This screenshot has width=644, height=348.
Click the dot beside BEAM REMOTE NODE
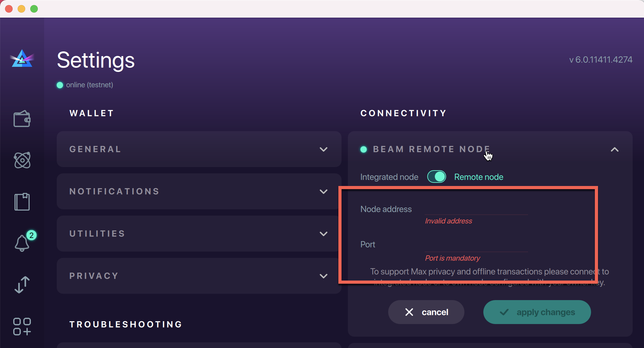[x=363, y=149]
